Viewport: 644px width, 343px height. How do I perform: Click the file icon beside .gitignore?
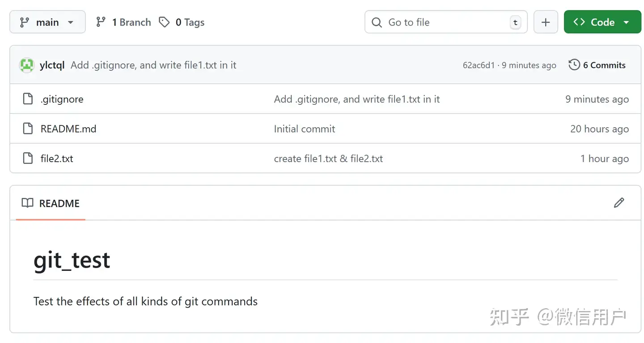pos(28,99)
